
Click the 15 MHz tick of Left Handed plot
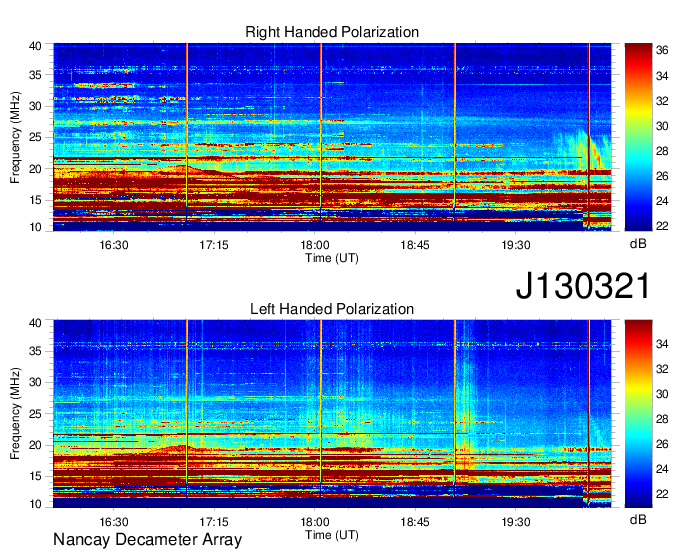coord(36,476)
